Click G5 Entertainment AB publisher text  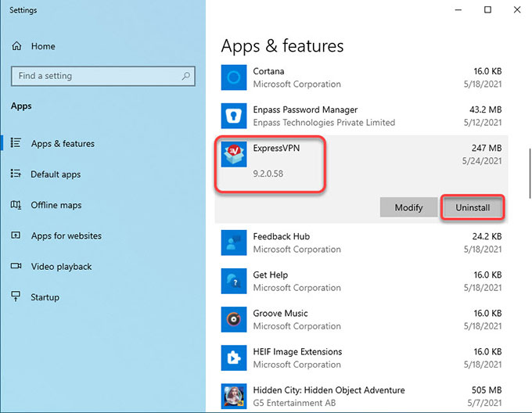(x=294, y=403)
